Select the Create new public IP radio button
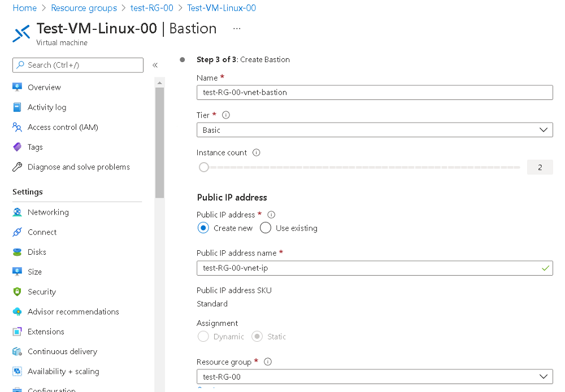Image resolution: width=565 pixels, height=392 pixels. pyautogui.click(x=203, y=228)
